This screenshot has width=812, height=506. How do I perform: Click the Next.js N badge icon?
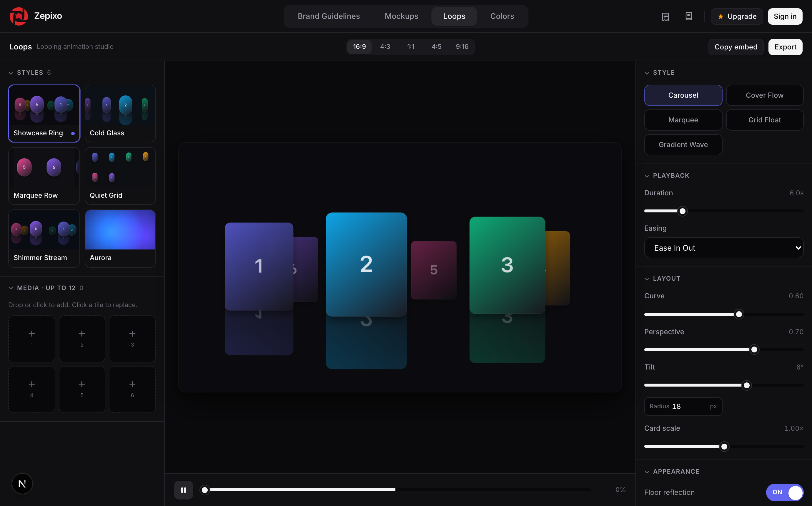[22, 484]
